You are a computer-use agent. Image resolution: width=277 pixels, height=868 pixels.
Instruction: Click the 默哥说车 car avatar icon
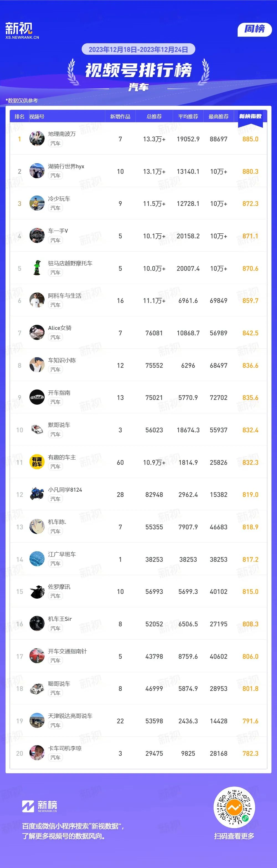coord(37,430)
